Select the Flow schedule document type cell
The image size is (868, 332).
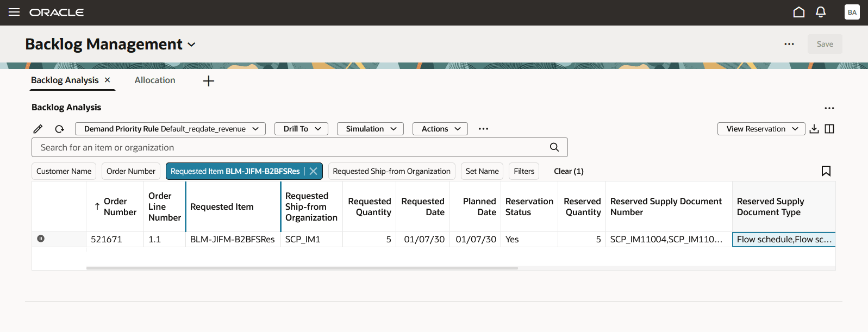784,239
